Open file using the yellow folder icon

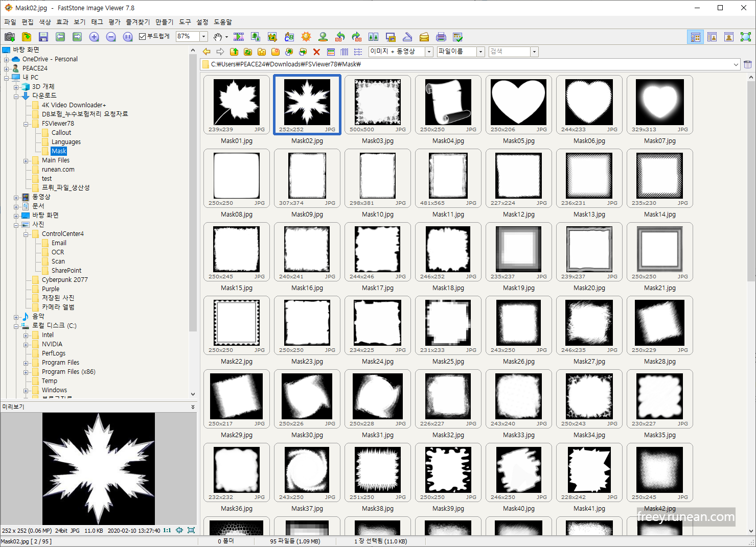coord(27,37)
